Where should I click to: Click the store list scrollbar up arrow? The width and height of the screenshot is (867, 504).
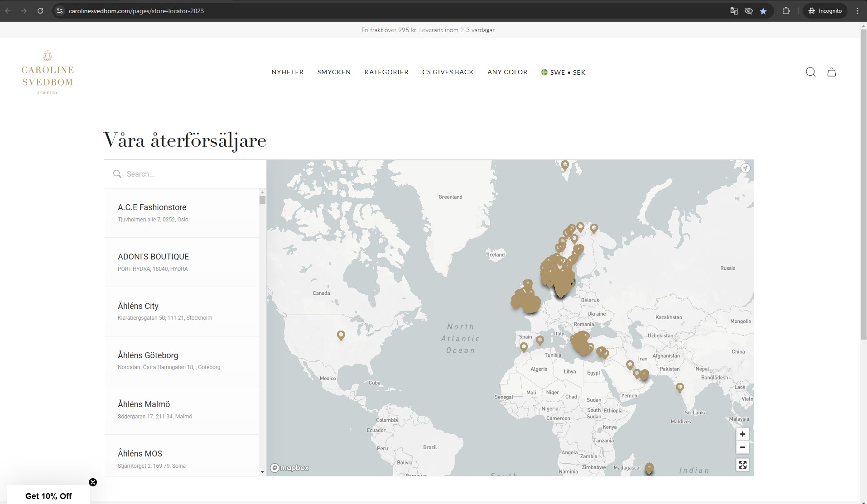(x=262, y=192)
